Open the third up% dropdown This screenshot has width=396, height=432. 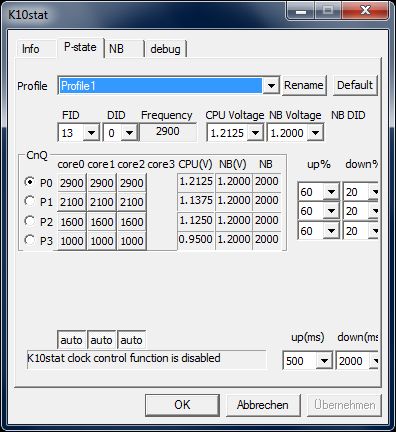(x=331, y=231)
